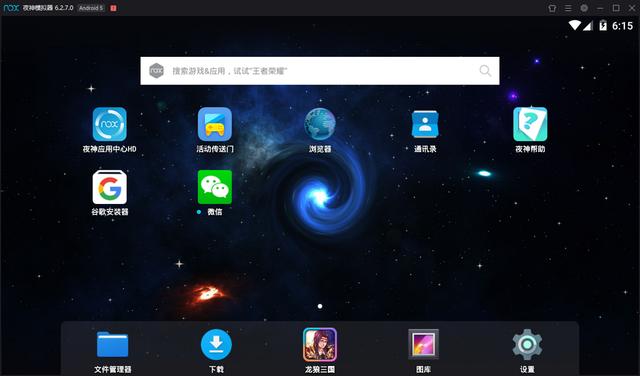This screenshot has width=640, height=376.
Task: Open emulator system settings gear in title bar
Action: 584,8
